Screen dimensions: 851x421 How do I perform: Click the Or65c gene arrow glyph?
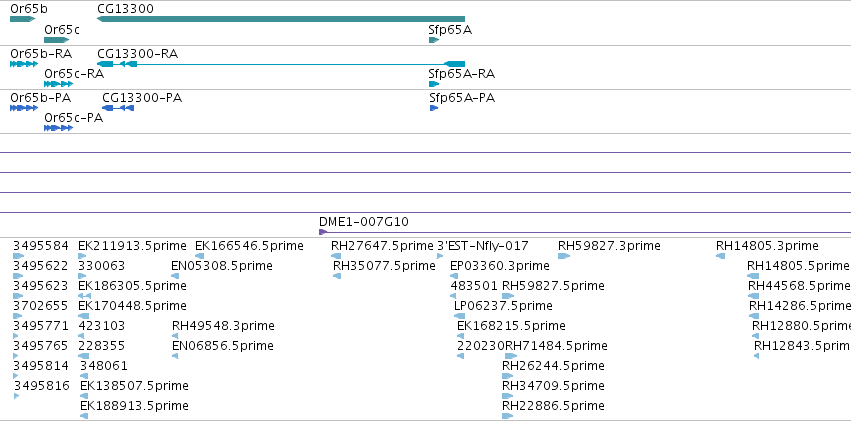(x=56, y=40)
